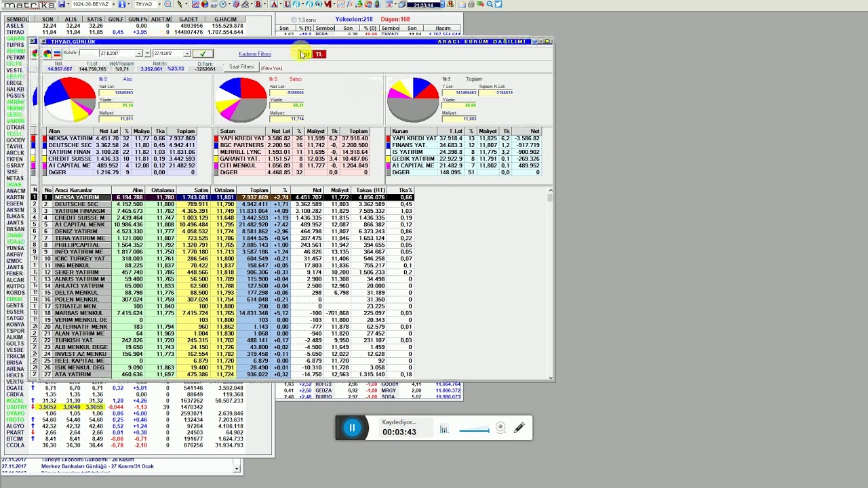Click the Saat Filtresi button
The height and width of the screenshot is (488, 868).
[x=241, y=66]
